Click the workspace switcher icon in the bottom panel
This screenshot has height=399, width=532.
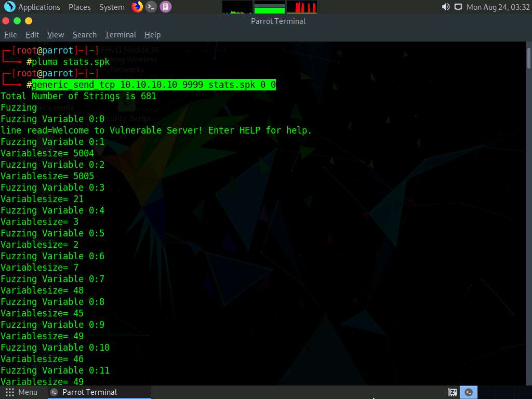(x=453, y=392)
